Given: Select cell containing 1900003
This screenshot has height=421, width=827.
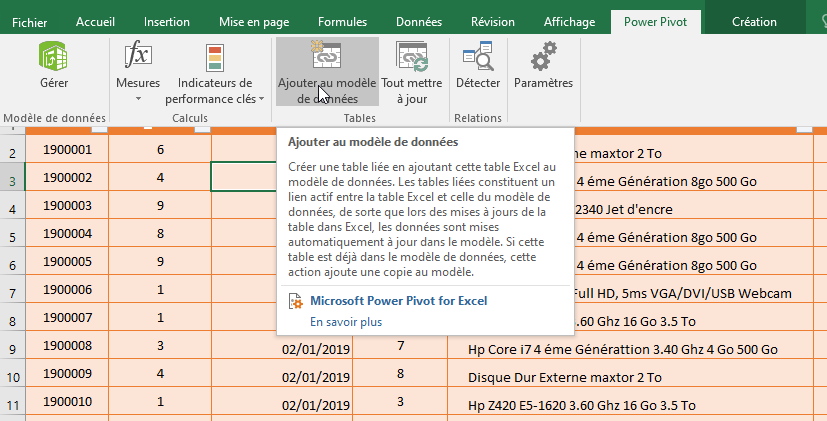Looking at the screenshot, I should (67, 205).
